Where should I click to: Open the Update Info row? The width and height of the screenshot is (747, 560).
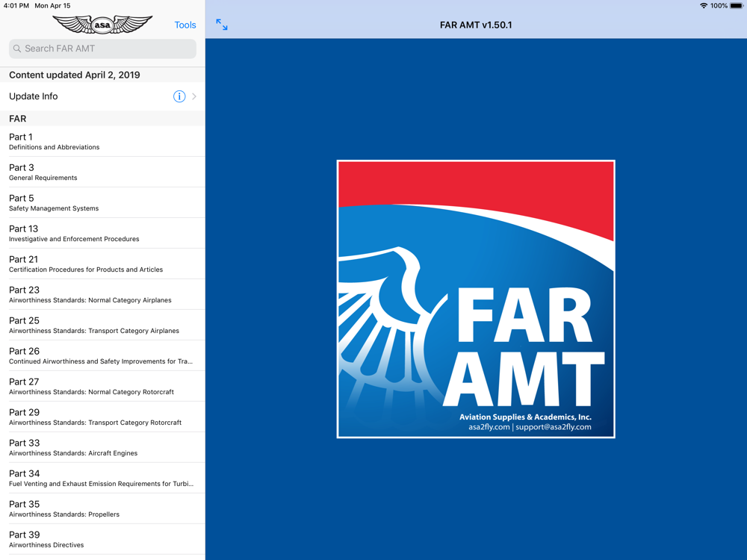coord(102,96)
